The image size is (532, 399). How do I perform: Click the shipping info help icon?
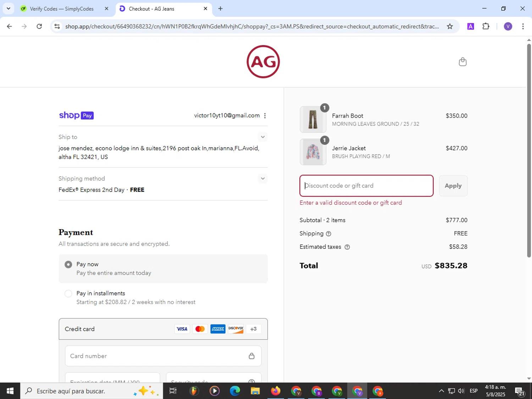pos(328,234)
